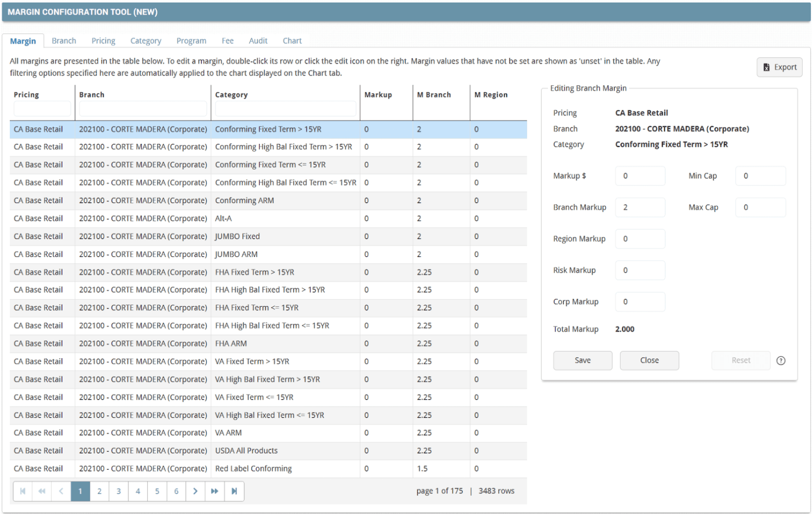The width and height of the screenshot is (812, 514).
Task: Advance to the next page arrow
Action: point(195,491)
